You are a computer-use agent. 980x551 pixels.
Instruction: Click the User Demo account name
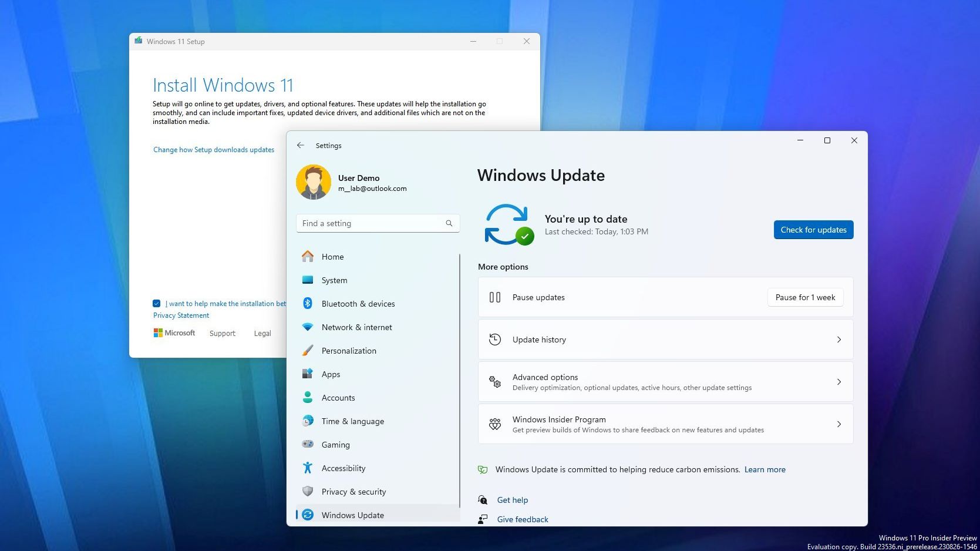coord(359,178)
